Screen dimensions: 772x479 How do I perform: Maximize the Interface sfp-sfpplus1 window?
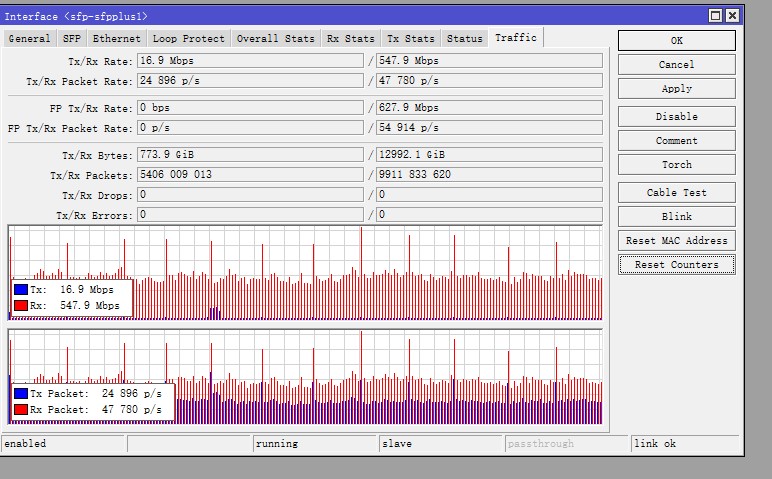click(715, 16)
